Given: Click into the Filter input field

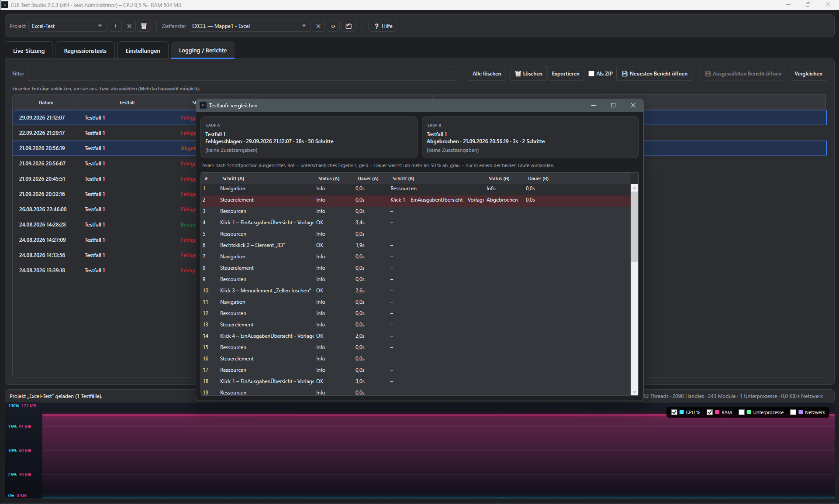Looking at the screenshot, I should coord(242,74).
